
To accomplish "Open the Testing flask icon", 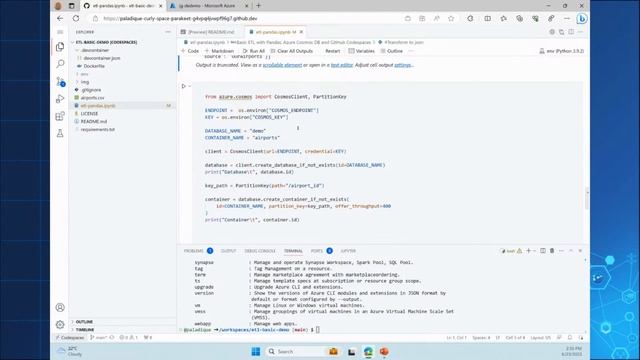I will point(60,133).
